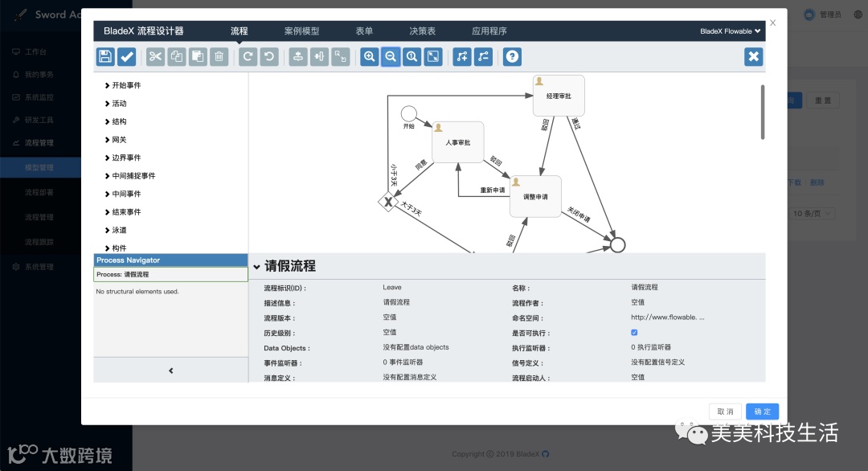The height and width of the screenshot is (471, 868).
Task: Click the 删除 link in the background table
Action: 817,182
